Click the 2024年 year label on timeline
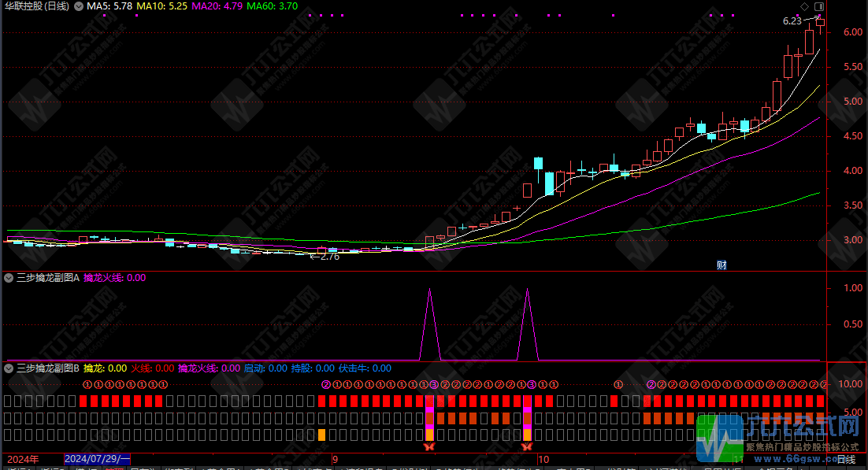 (21, 459)
